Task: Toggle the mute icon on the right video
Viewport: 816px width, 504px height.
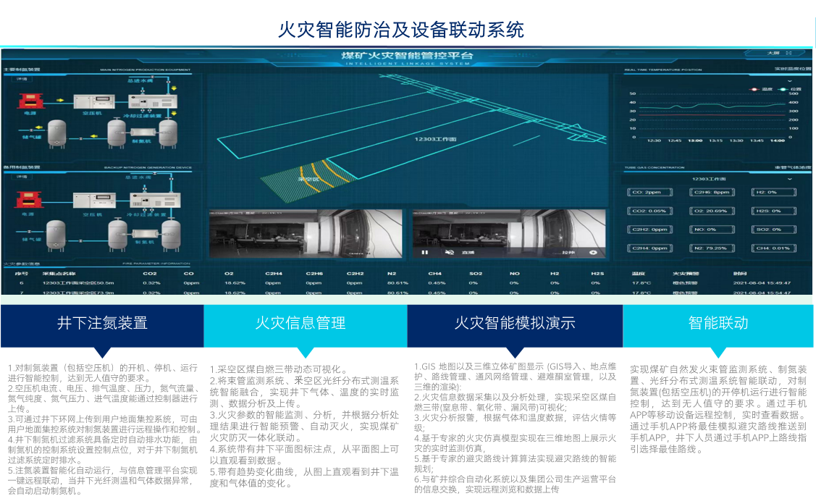Action: [449, 253]
